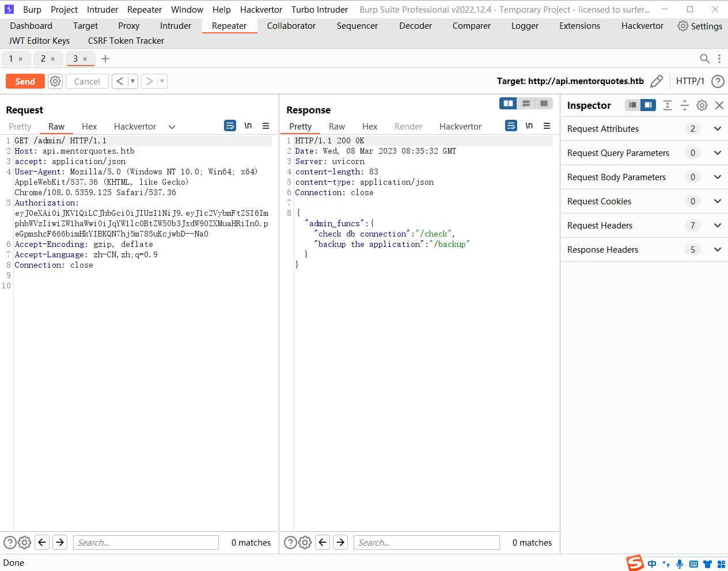Switch to the Proxy tab
The image size is (728, 571).
[129, 26]
